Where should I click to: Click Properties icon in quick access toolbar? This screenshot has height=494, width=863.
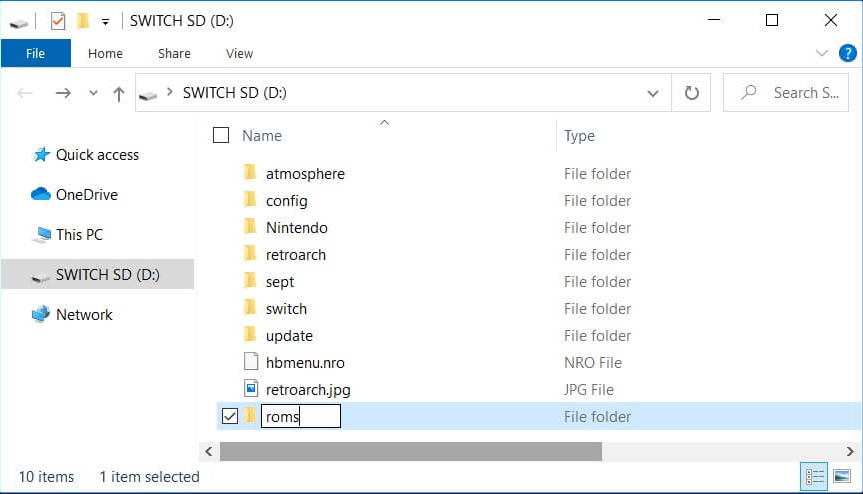point(58,21)
